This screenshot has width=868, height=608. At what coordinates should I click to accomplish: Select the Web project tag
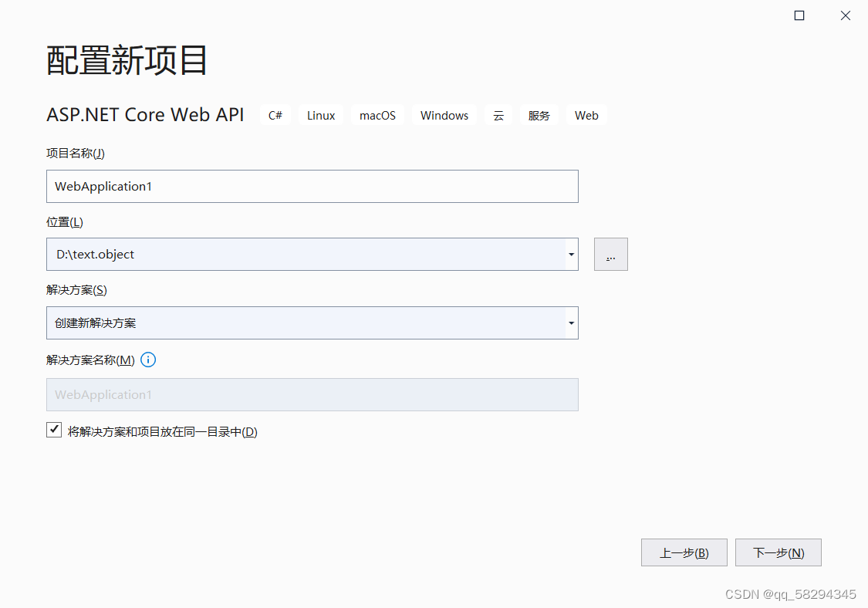(586, 114)
